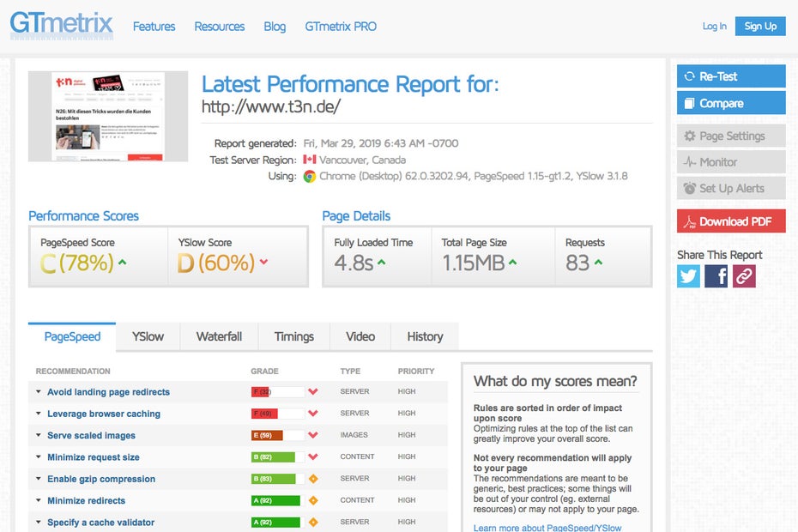Open the Timings tab
This screenshot has width=798, height=532.
click(x=293, y=336)
